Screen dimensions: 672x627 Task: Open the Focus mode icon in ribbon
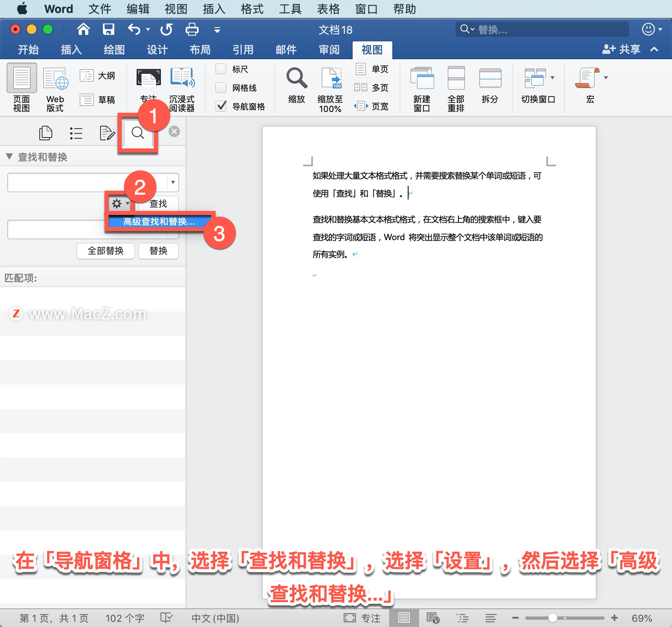tap(148, 78)
